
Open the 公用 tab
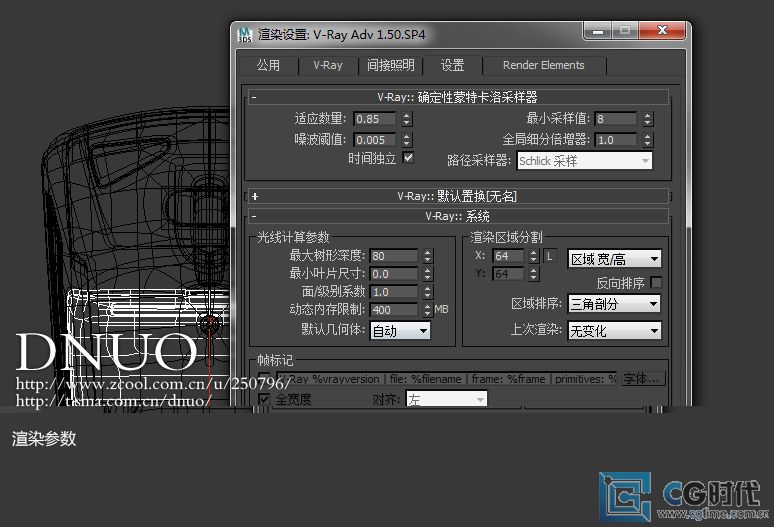click(269, 65)
